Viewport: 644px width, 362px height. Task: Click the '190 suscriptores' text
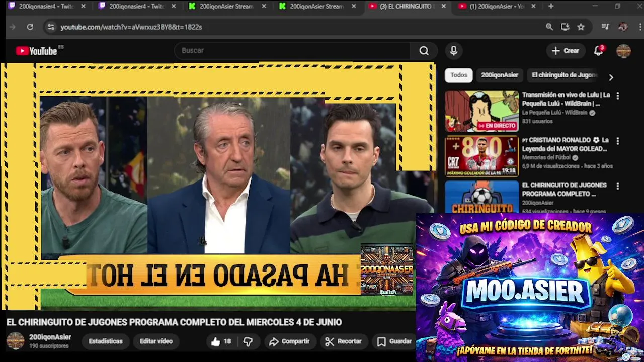(49, 346)
